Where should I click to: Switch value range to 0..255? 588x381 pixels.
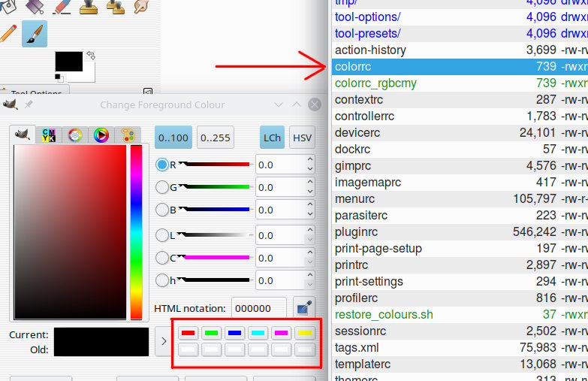(216, 138)
